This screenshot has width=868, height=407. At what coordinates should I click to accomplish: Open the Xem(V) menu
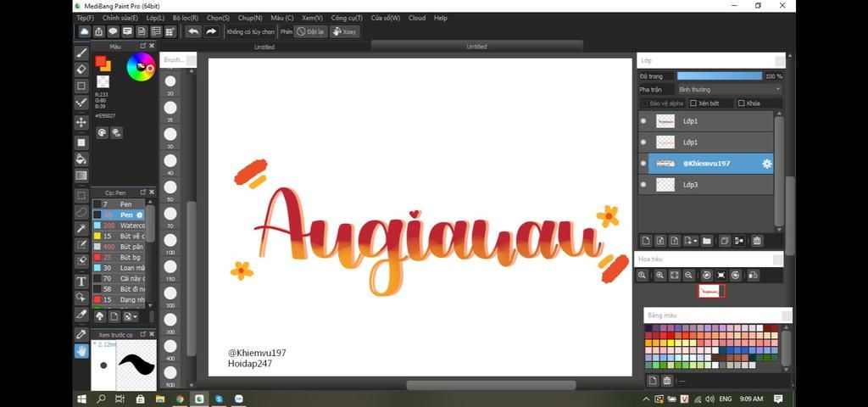312,18
